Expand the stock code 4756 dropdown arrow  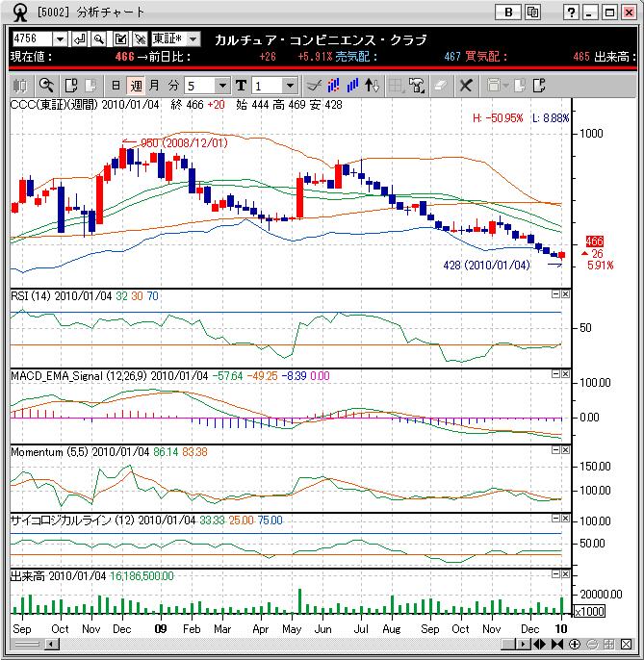click(x=61, y=39)
